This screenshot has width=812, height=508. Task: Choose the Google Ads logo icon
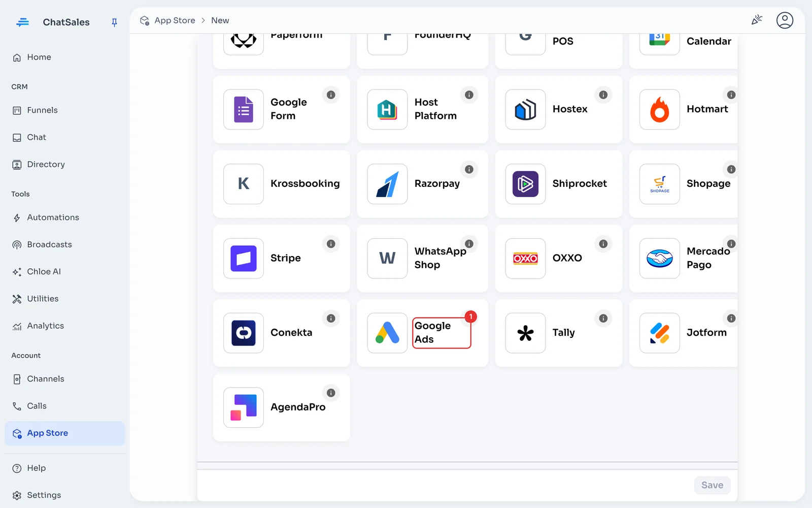pos(387,333)
